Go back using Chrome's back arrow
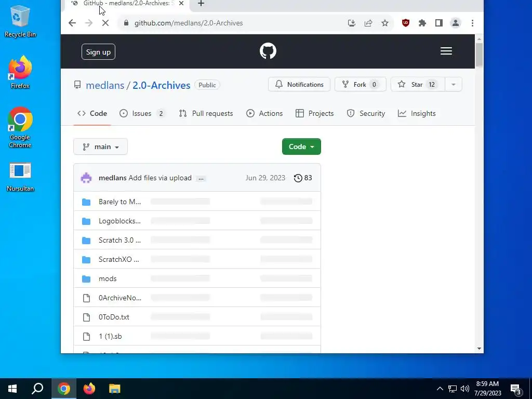The height and width of the screenshot is (399, 532). (x=72, y=23)
